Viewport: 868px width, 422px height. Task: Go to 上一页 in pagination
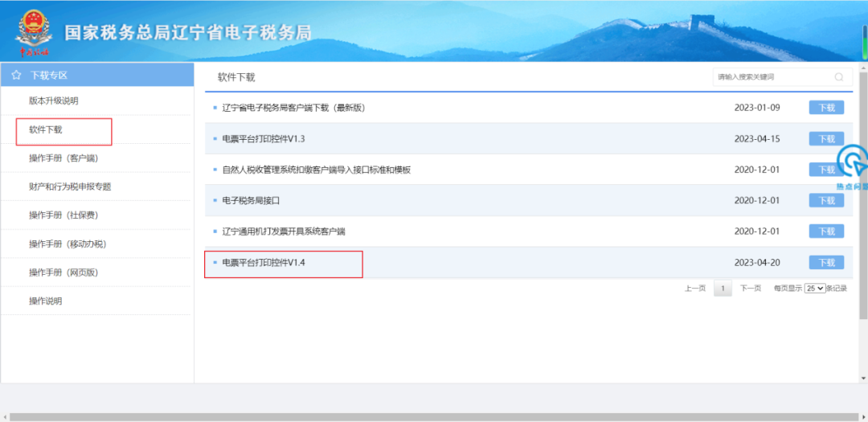point(695,288)
